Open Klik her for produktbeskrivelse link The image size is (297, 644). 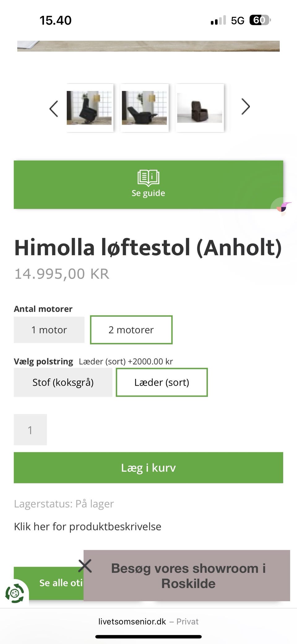click(x=88, y=526)
